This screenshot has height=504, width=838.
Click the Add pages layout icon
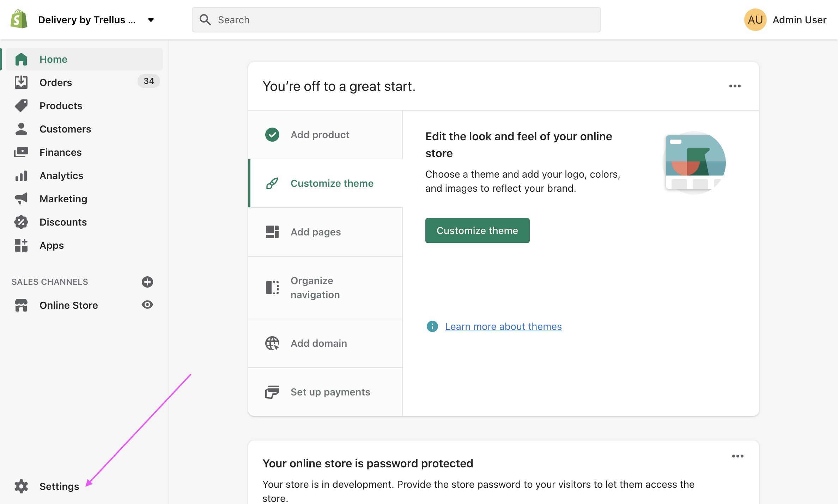272,232
